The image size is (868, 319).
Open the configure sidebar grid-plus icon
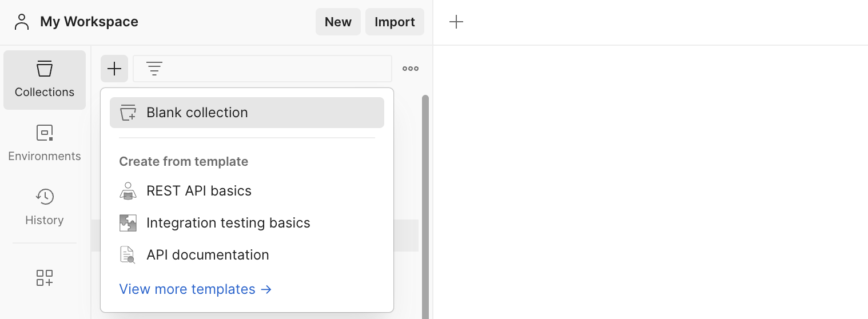point(45,278)
